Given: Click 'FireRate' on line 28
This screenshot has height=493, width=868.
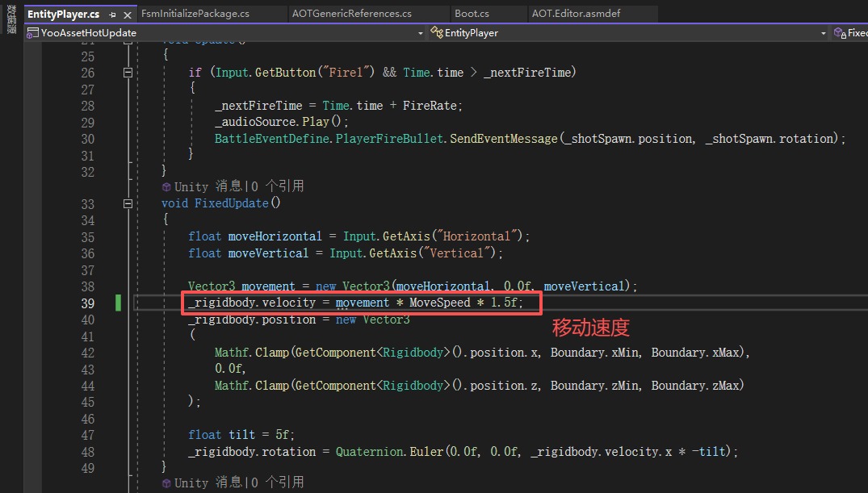Looking at the screenshot, I should coord(430,105).
